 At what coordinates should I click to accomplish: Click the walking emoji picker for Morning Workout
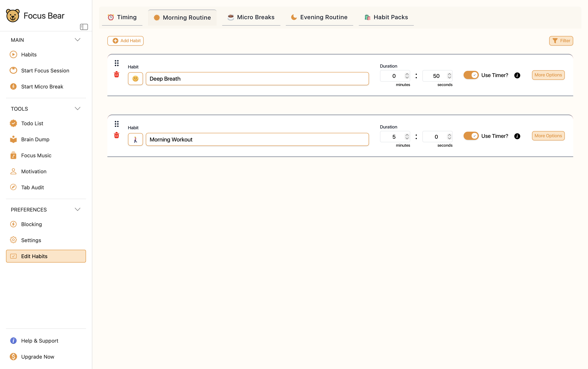pos(135,139)
